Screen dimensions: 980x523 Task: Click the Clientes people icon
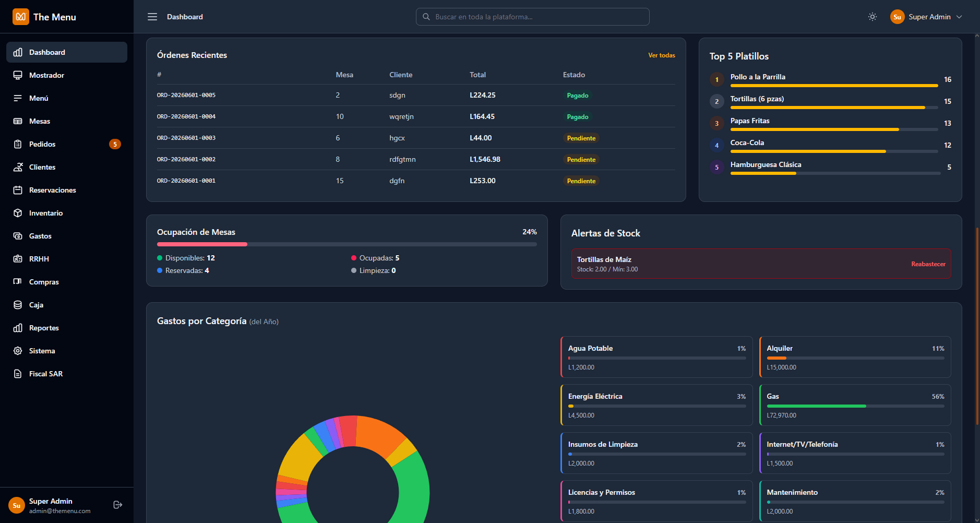[x=18, y=167]
